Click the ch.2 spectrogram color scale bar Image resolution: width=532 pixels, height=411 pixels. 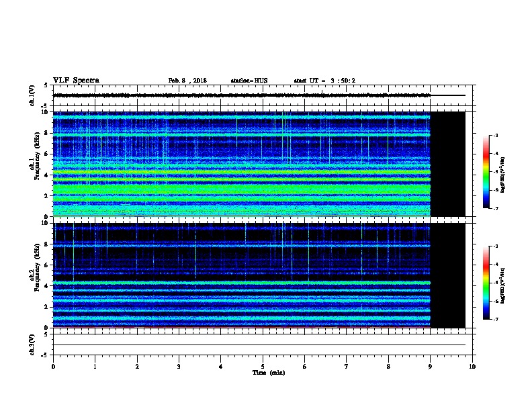click(x=486, y=283)
